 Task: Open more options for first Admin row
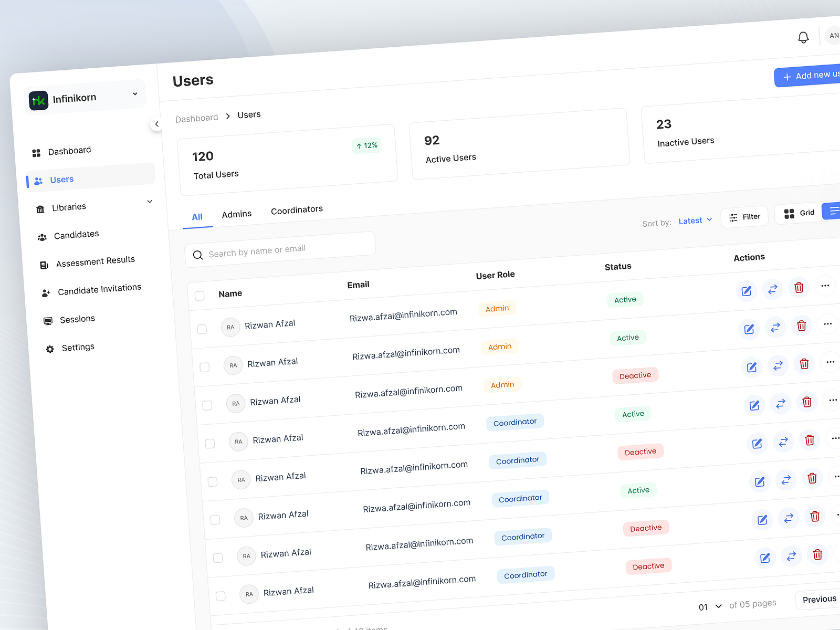825,286
